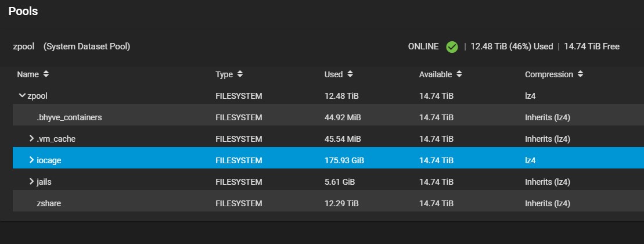
Task: Click the green ONLINE status checkmark
Action: [x=452, y=46]
